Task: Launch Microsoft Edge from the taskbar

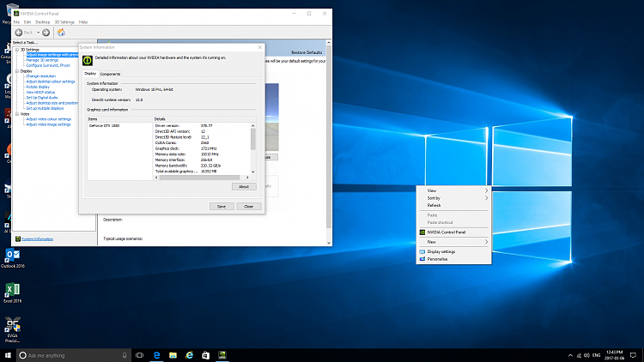Action: (x=156, y=355)
